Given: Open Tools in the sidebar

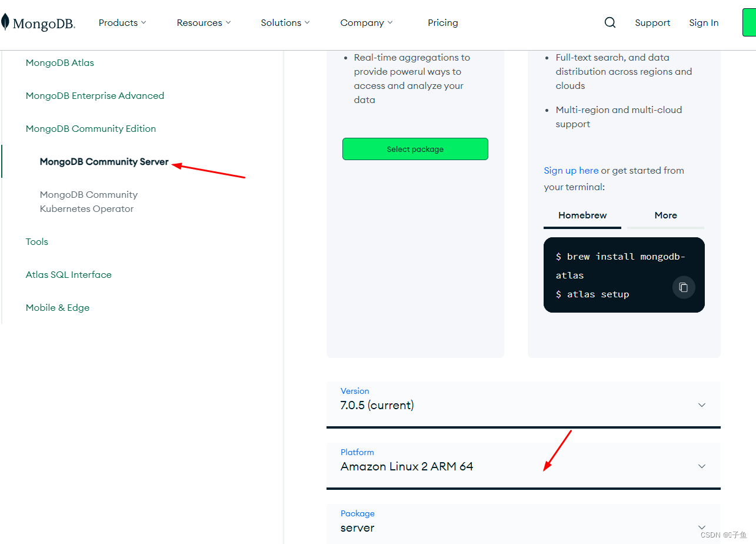Looking at the screenshot, I should [37, 241].
